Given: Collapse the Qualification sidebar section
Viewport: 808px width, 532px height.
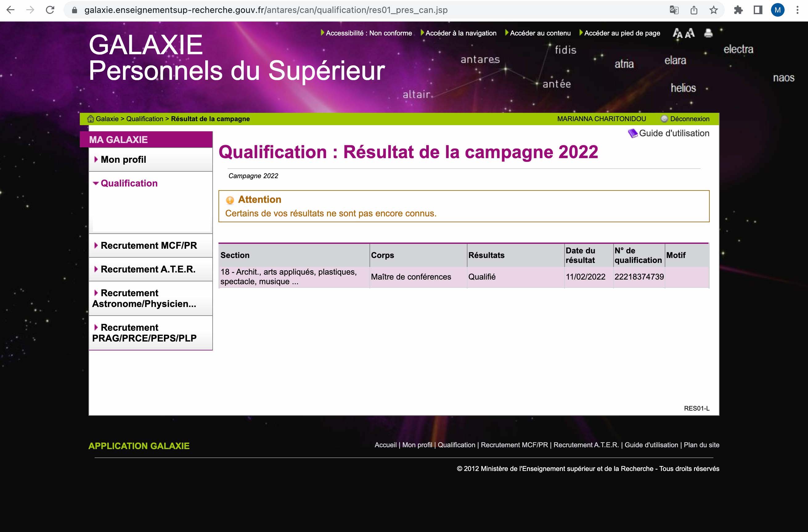Looking at the screenshot, I should (129, 183).
